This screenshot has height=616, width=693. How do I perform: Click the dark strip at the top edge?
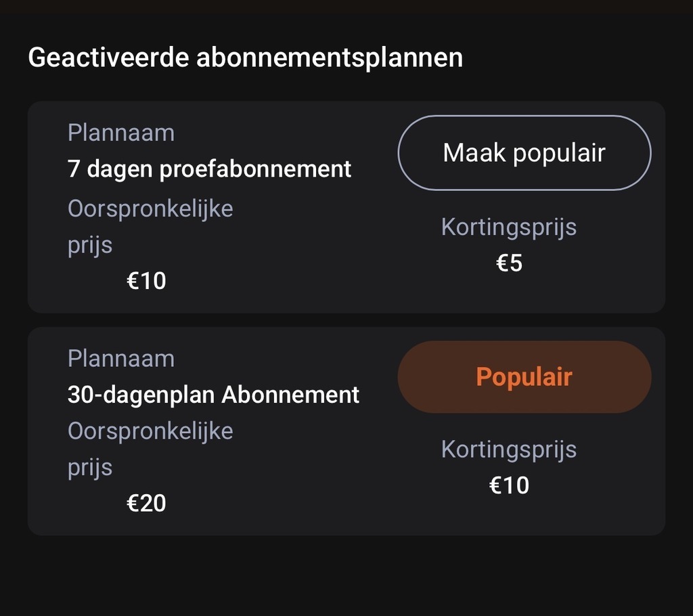tap(346, 7)
